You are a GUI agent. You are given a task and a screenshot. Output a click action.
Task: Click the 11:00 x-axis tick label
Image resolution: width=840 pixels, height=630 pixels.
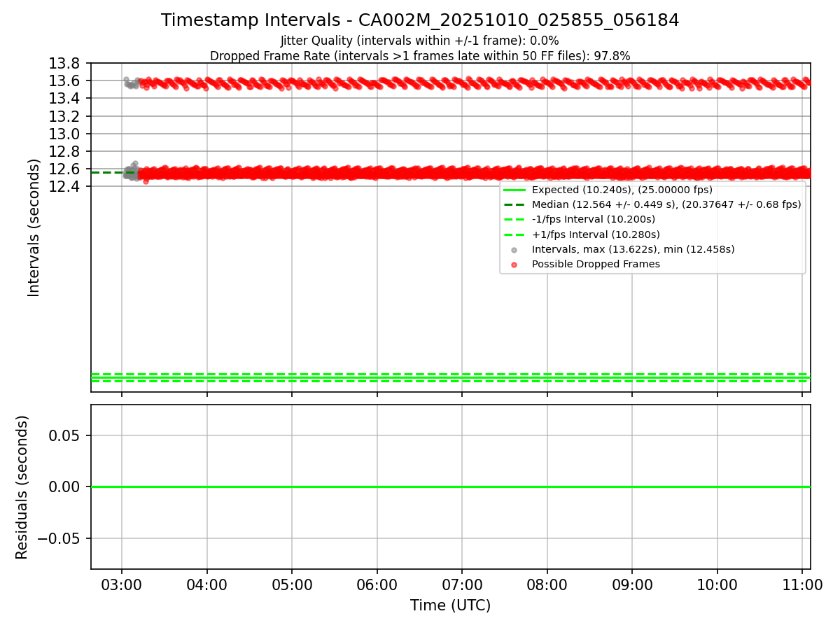(802, 584)
